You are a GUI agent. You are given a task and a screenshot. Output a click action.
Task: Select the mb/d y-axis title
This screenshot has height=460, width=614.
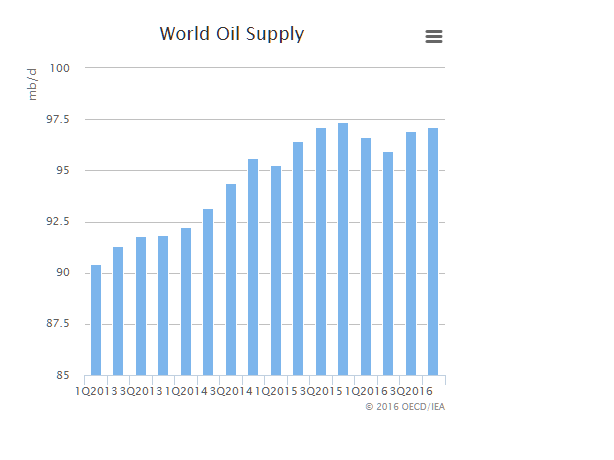(33, 84)
